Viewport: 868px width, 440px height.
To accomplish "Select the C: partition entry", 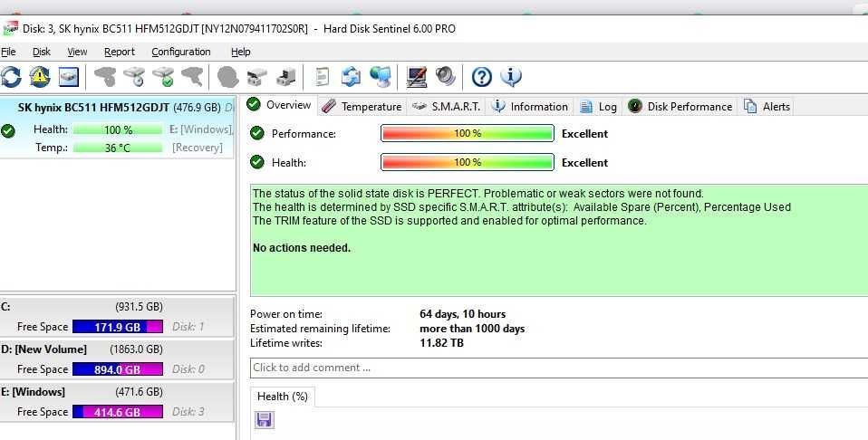I will coord(117,317).
